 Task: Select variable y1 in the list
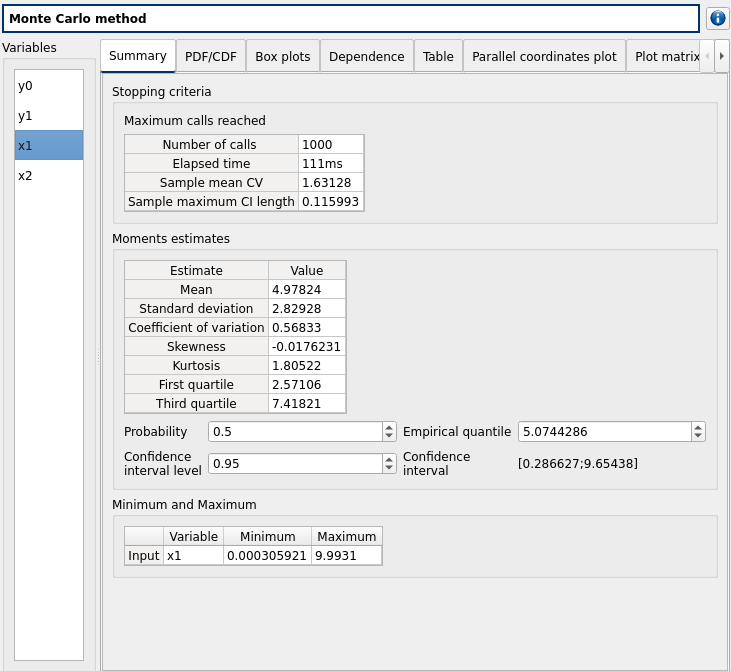coord(49,116)
